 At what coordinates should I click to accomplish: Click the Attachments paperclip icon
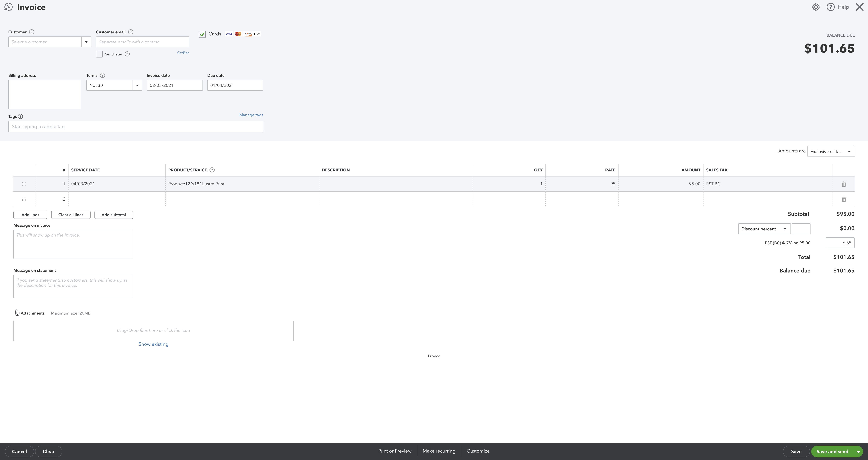[17, 313]
